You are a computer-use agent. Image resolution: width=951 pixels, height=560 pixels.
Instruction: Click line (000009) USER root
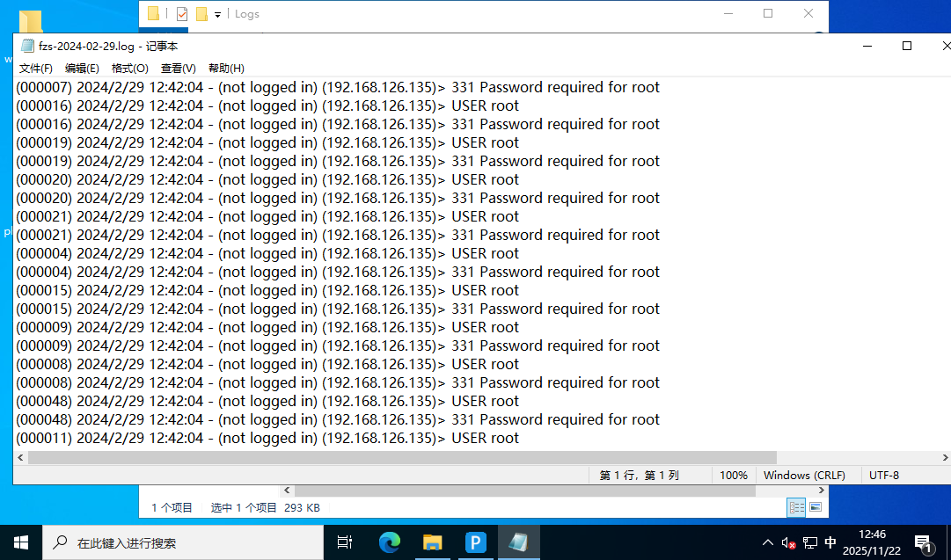pyautogui.click(x=267, y=327)
